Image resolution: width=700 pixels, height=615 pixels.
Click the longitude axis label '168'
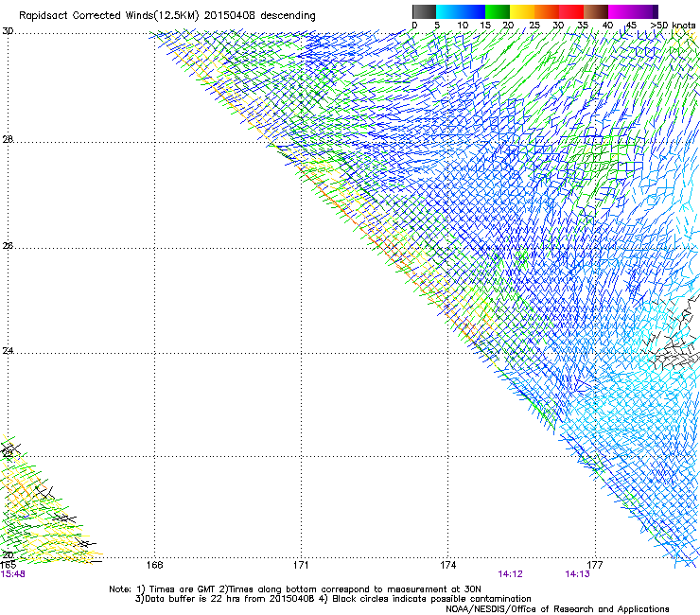tap(154, 565)
